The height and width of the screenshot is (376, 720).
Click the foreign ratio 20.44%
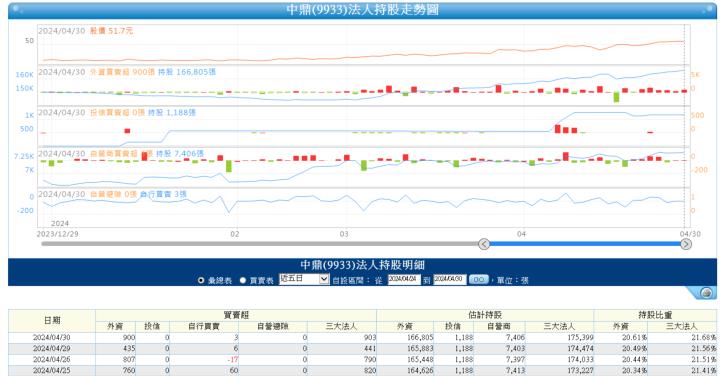click(635, 359)
